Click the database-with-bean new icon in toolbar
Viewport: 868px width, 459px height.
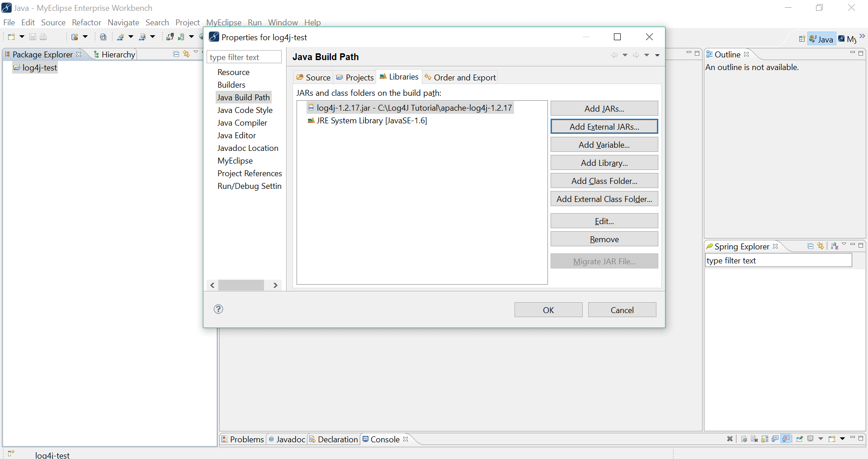pos(75,37)
